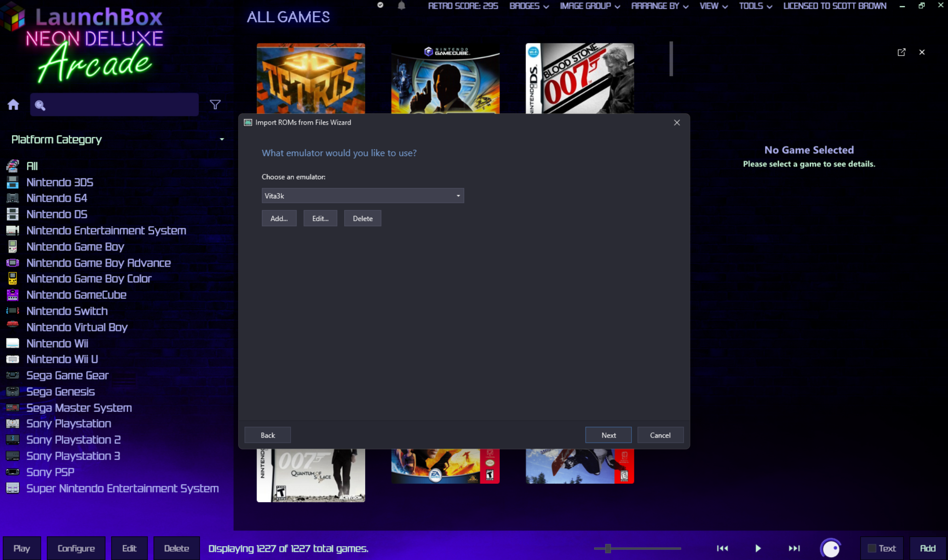Select the Quantum of Solace cover
The height and width of the screenshot is (560, 948).
pos(311,476)
